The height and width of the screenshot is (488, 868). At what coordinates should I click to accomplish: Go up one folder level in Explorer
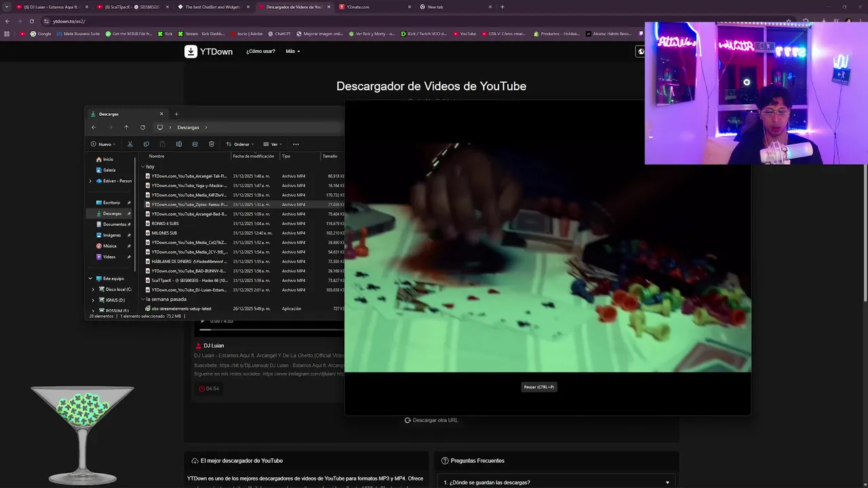tap(126, 127)
